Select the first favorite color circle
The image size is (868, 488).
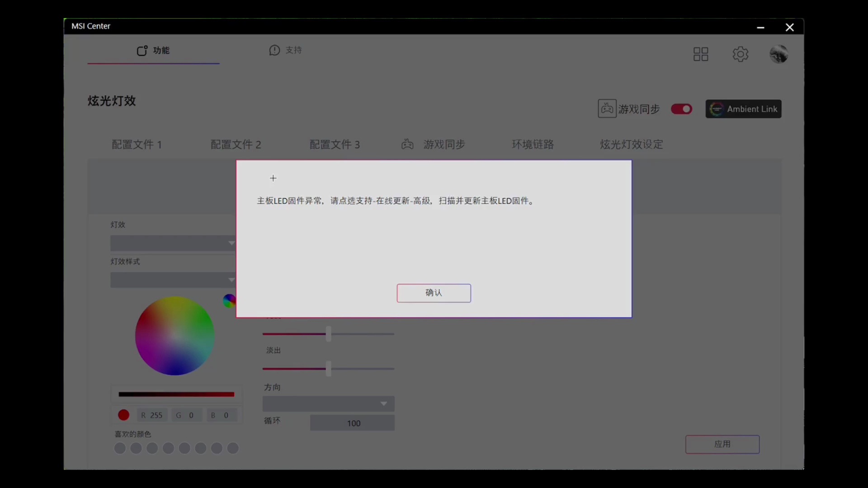pos(120,448)
